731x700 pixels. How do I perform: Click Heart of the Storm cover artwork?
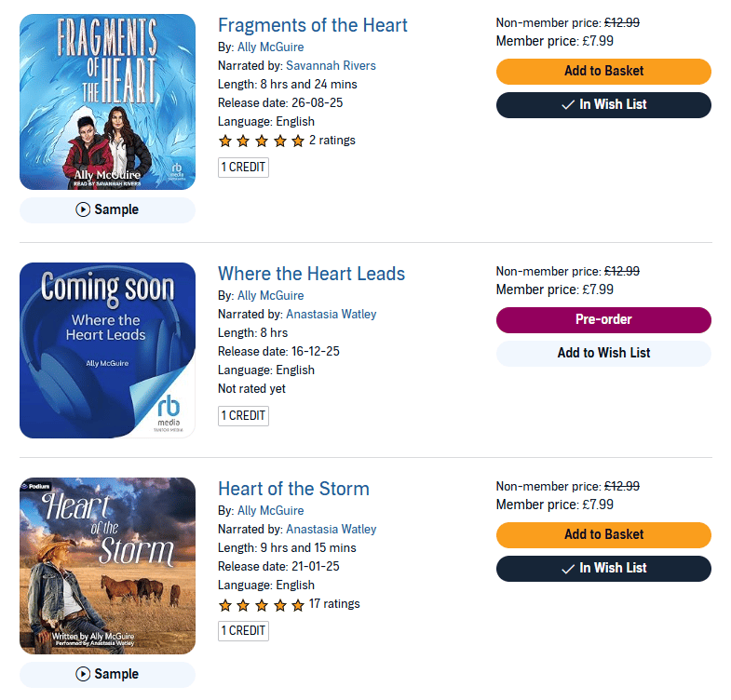coord(107,566)
